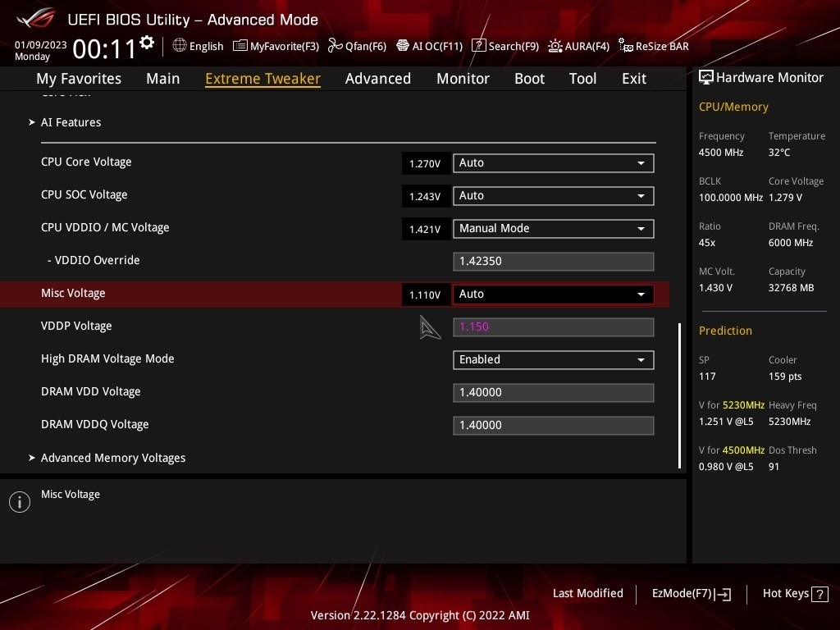Click the info icon beside Misc Voltage description
The width and height of the screenshot is (840, 630).
20,502
